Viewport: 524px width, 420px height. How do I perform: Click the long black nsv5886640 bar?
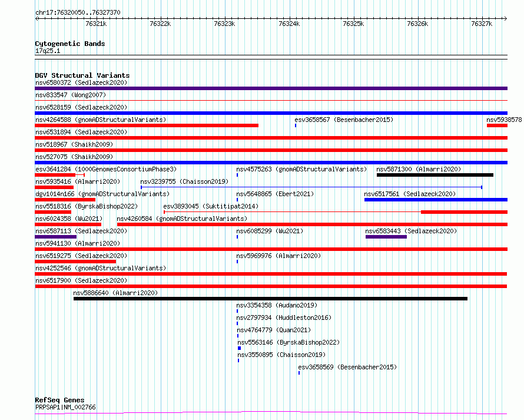coord(270,299)
